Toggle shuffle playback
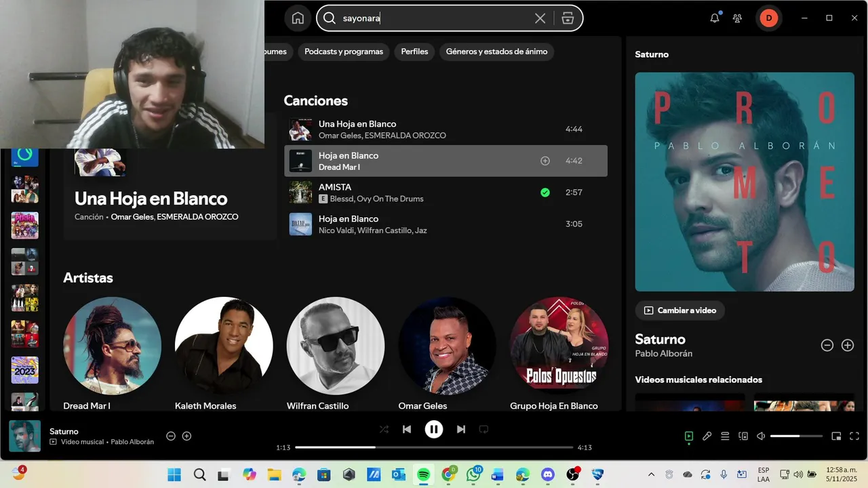 pyautogui.click(x=384, y=429)
